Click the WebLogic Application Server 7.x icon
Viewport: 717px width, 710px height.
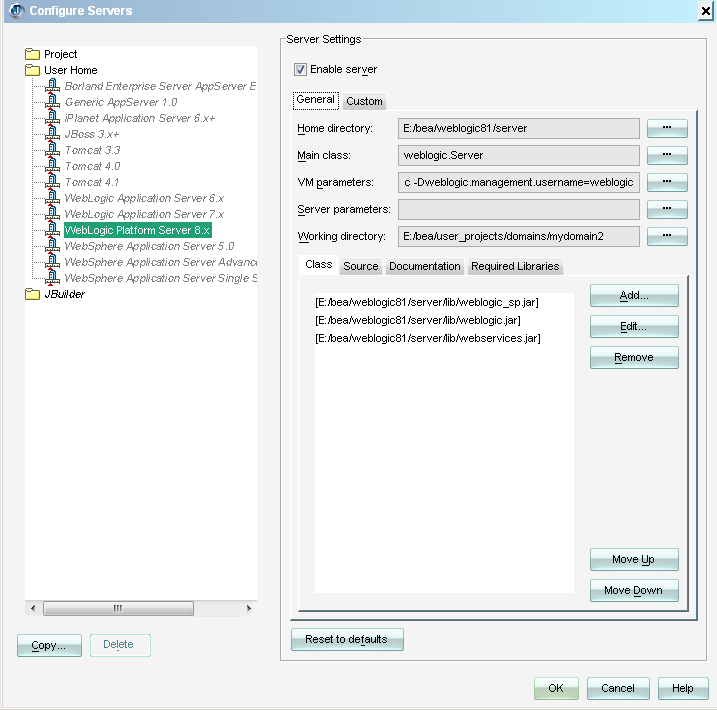pyautogui.click(x=52, y=214)
